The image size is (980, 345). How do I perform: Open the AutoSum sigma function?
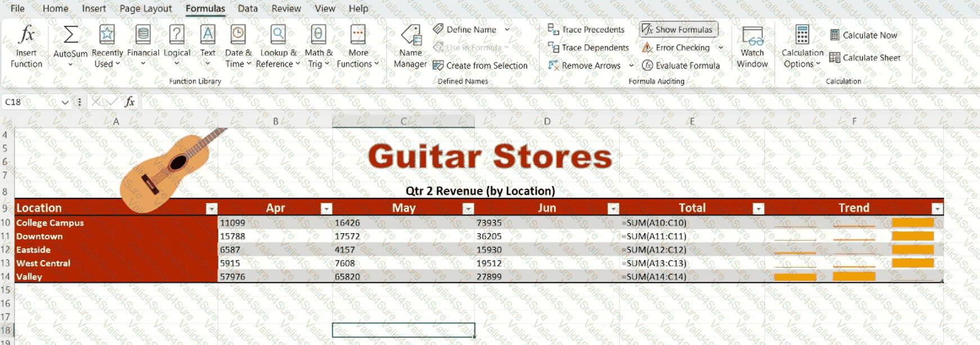tap(70, 35)
